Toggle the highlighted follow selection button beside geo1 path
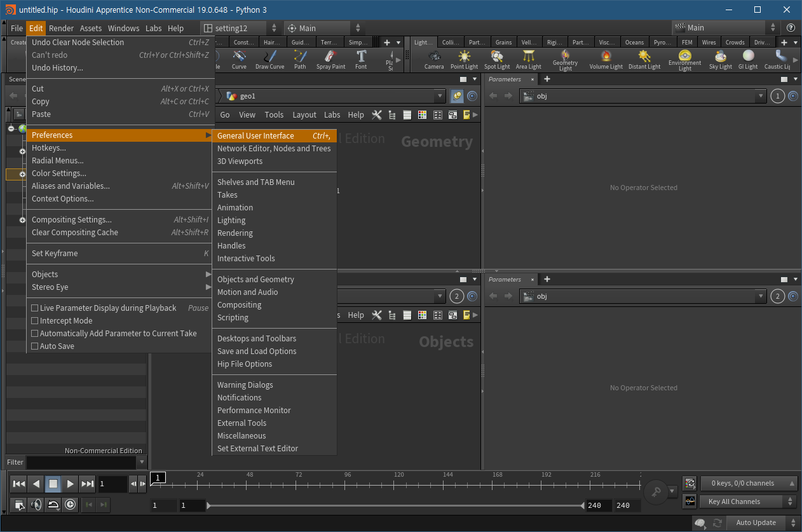This screenshot has height=532, width=802. coord(457,96)
